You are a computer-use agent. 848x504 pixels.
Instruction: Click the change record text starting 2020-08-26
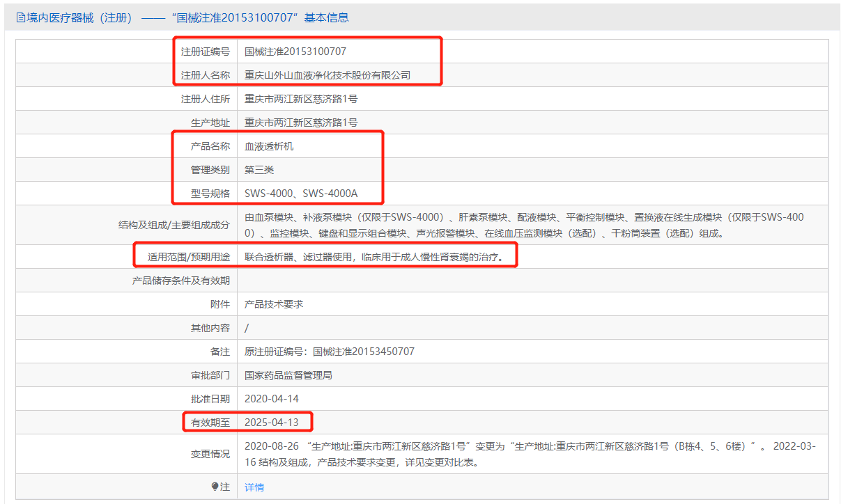(530, 454)
